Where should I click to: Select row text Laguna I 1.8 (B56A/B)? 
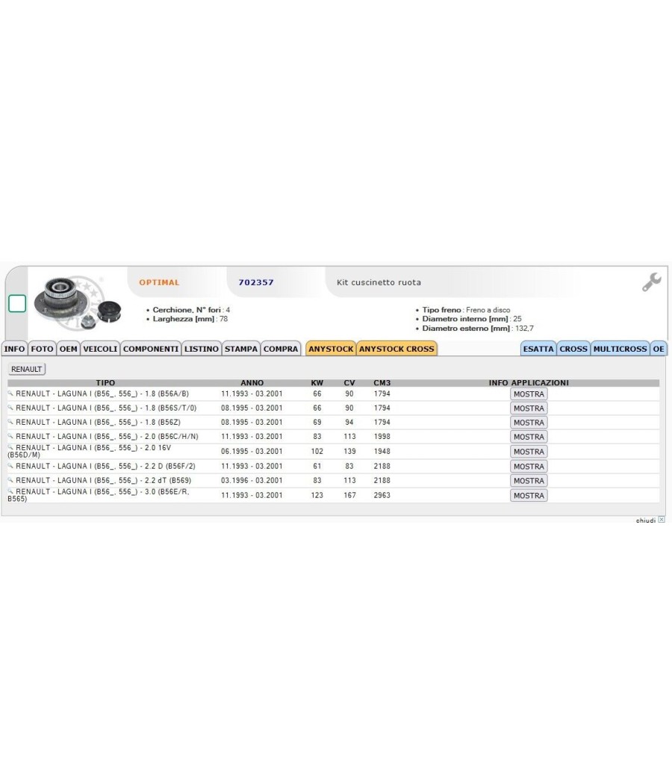(102, 394)
